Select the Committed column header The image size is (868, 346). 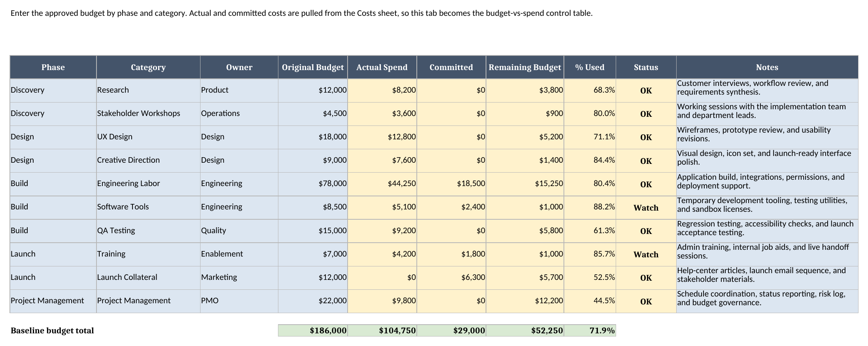(x=451, y=67)
